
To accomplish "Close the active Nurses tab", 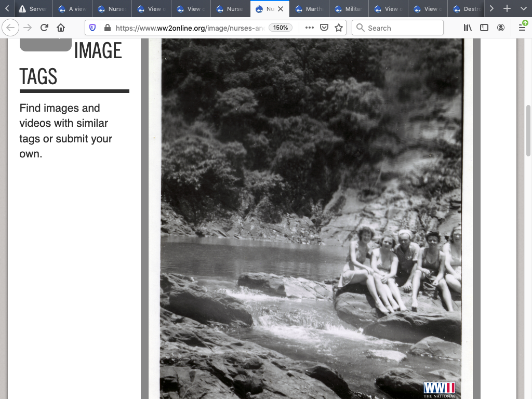I will coord(281,9).
